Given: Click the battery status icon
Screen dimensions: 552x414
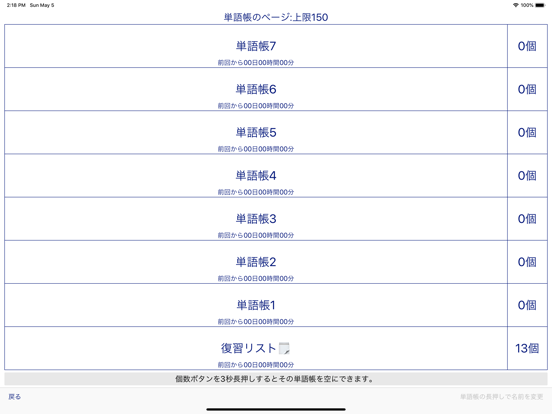Looking at the screenshot, I should click(540, 5).
